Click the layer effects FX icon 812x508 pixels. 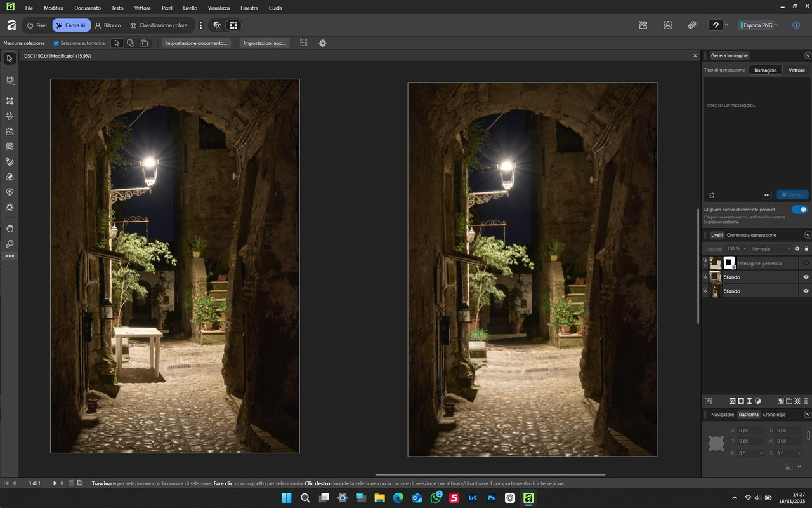pyautogui.click(x=732, y=401)
